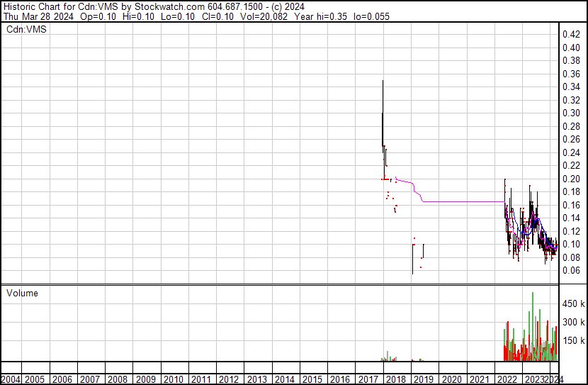
Task: Click the 2011 year label
Action: coord(201,379)
